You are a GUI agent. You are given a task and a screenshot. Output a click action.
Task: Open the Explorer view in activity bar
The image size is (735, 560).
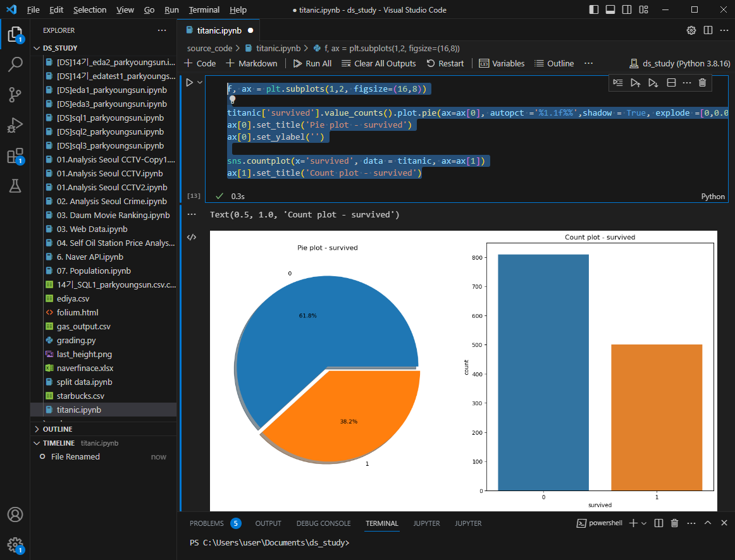15,35
